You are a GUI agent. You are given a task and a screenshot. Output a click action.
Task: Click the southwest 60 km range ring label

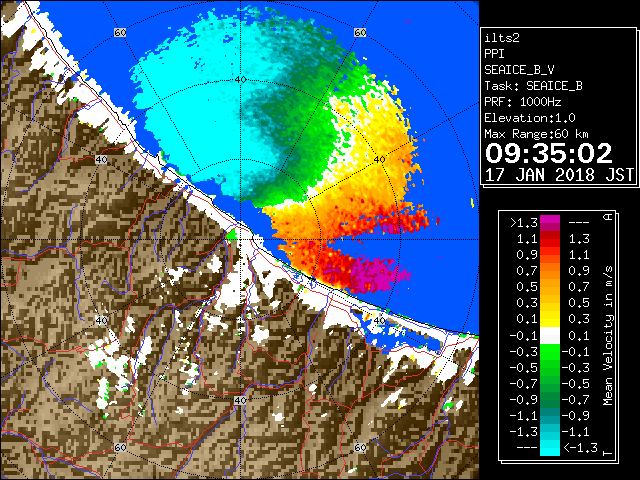pos(120,447)
